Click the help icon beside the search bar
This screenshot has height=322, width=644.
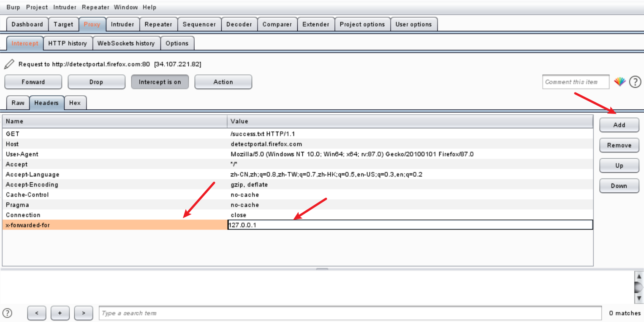7,313
